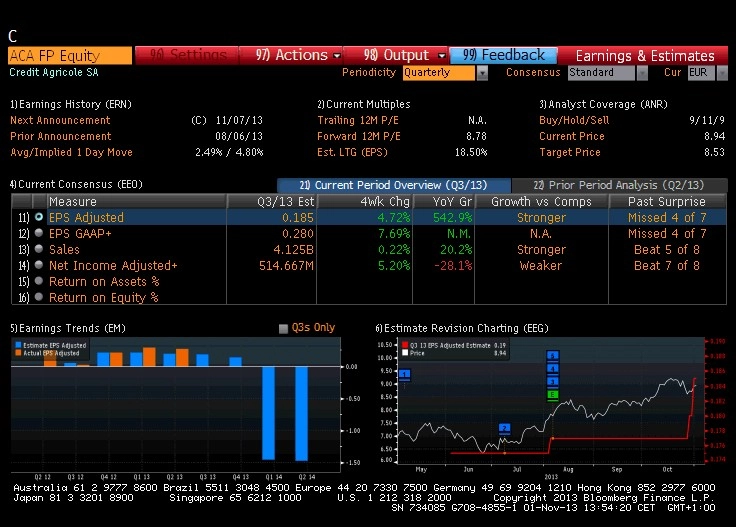The height and width of the screenshot is (527, 736).
Task: Open the Consensus Standard dropdown arrow
Action: click(x=642, y=73)
